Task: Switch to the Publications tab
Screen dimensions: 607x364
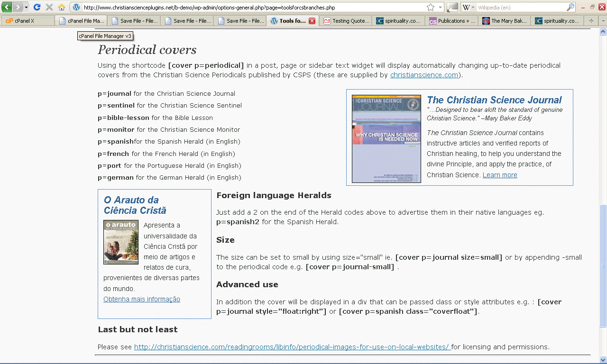Action: click(x=452, y=21)
